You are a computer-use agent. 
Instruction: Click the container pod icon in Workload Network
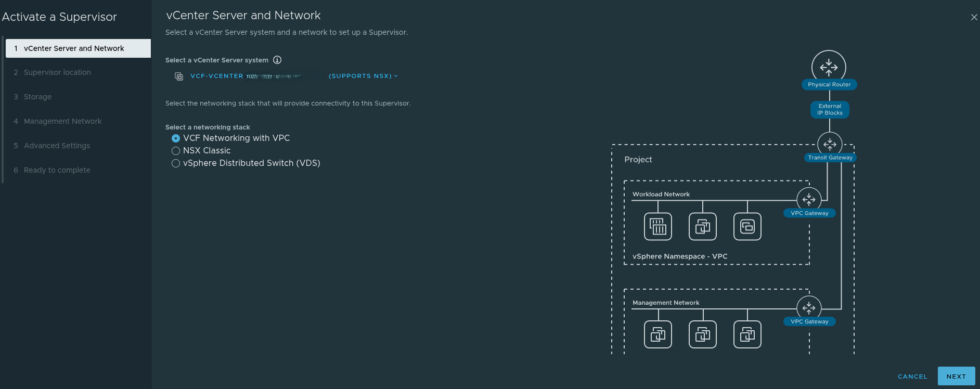tap(658, 227)
